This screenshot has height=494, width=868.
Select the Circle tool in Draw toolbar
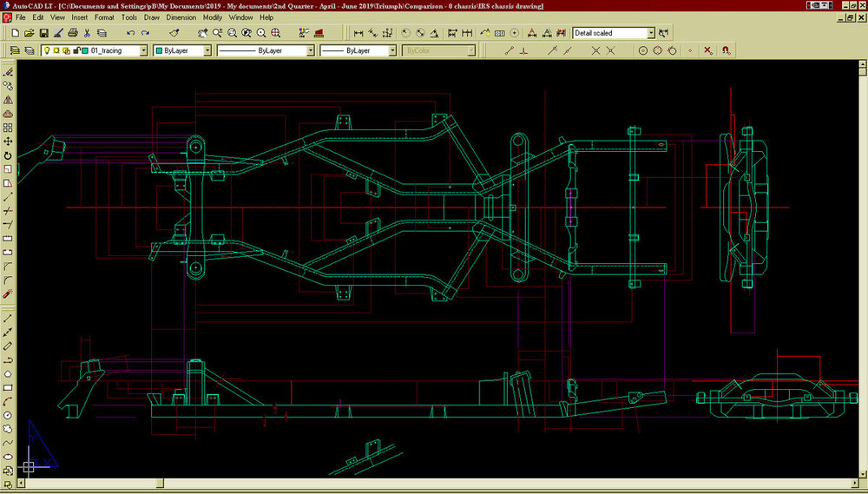tap(9, 415)
